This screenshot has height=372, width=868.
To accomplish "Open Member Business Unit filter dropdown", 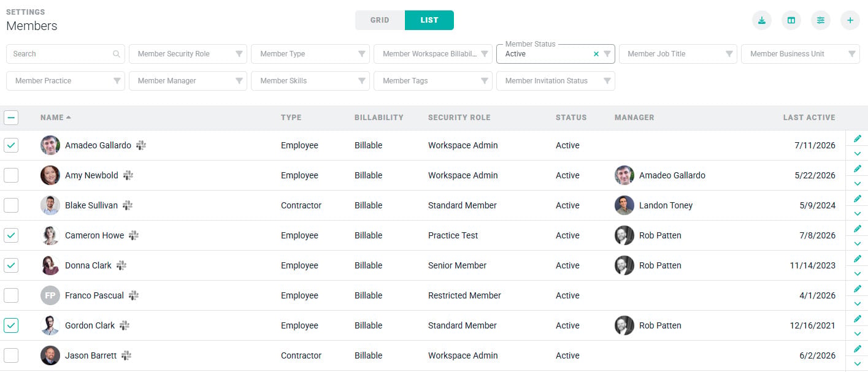I will [801, 54].
